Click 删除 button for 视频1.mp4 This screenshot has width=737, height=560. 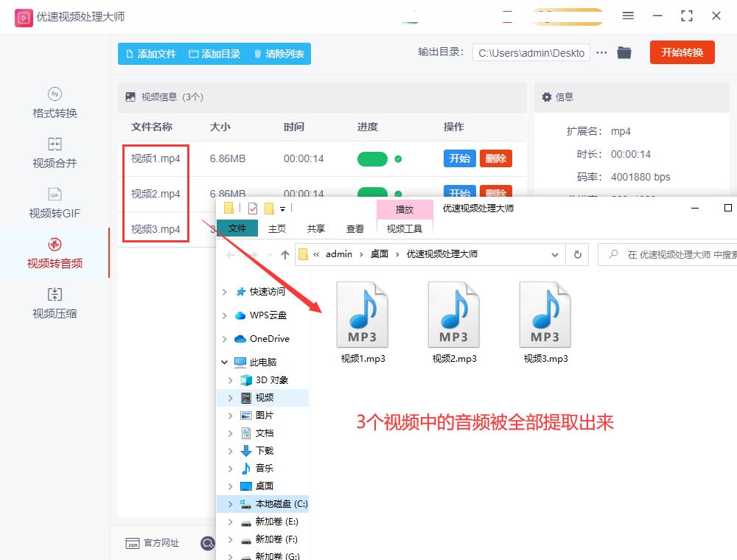(x=496, y=158)
